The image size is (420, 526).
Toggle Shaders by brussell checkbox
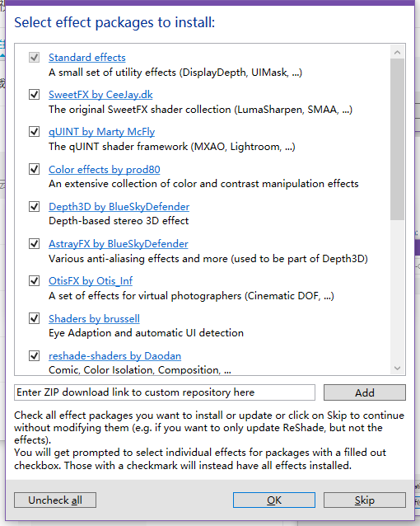[x=35, y=318]
